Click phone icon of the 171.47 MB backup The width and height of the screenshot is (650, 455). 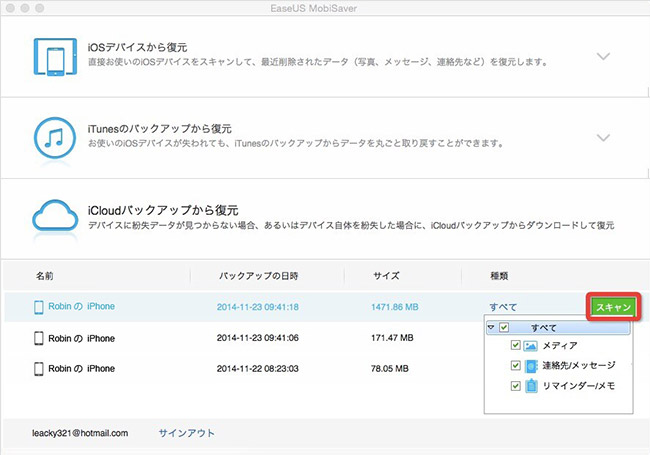39,338
